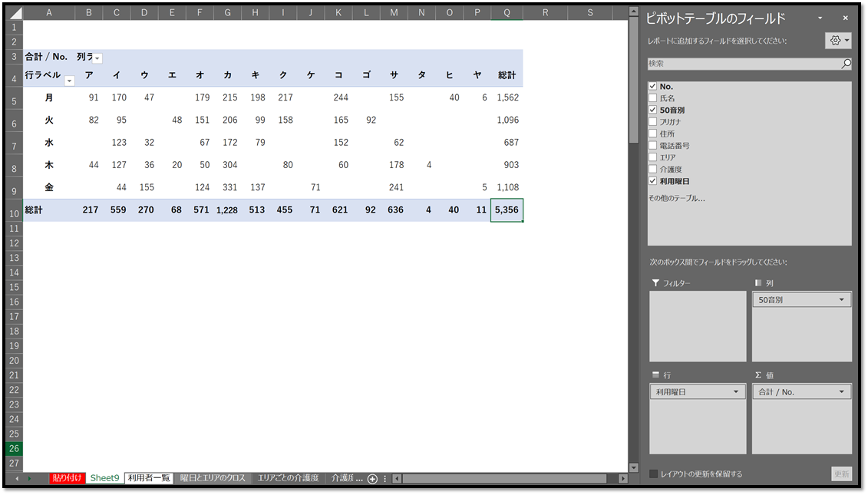Toggle the No. field checkbox
Screen dimensions: 868x495
(652, 87)
